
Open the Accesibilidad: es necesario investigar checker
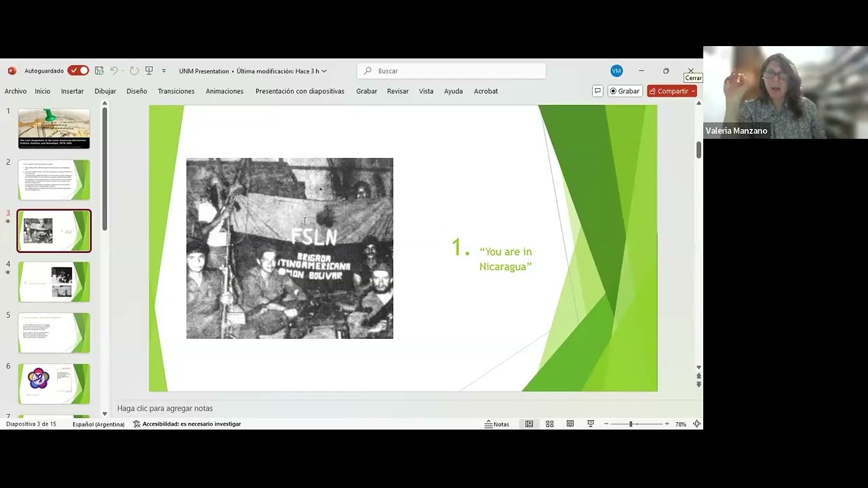[187, 424]
